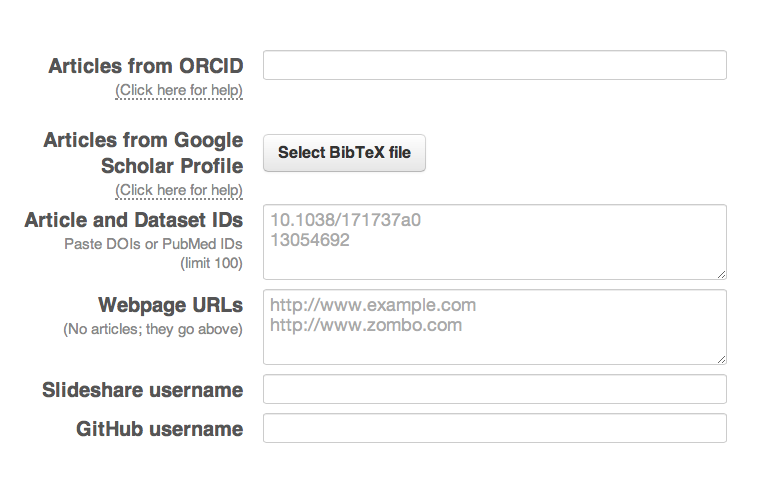Viewport: 783px width, 502px height.
Task: Click the Articles from Google Scholar Profile label
Action: pyautogui.click(x=143, y=152)
